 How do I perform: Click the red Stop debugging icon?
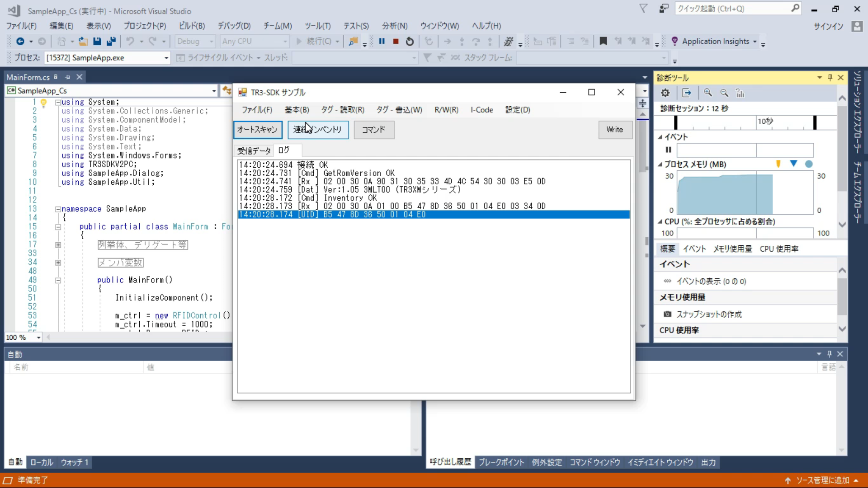pyautogui.click(x=396, y=41)
